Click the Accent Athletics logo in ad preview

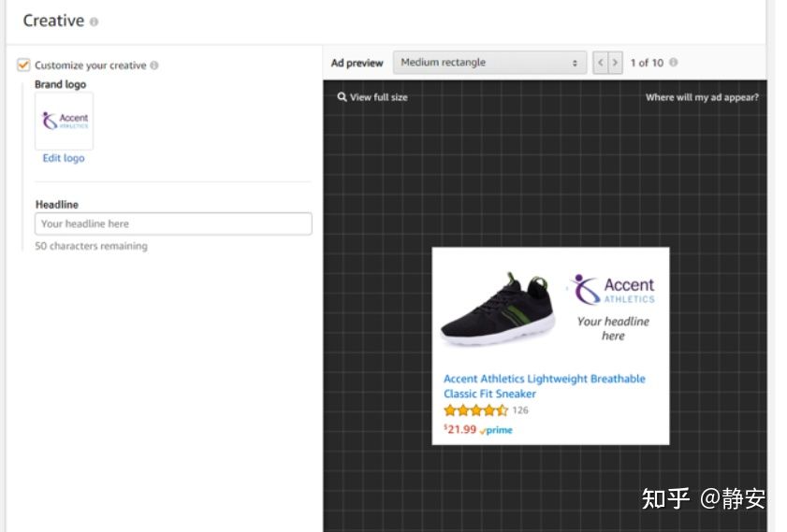(613, 290)
